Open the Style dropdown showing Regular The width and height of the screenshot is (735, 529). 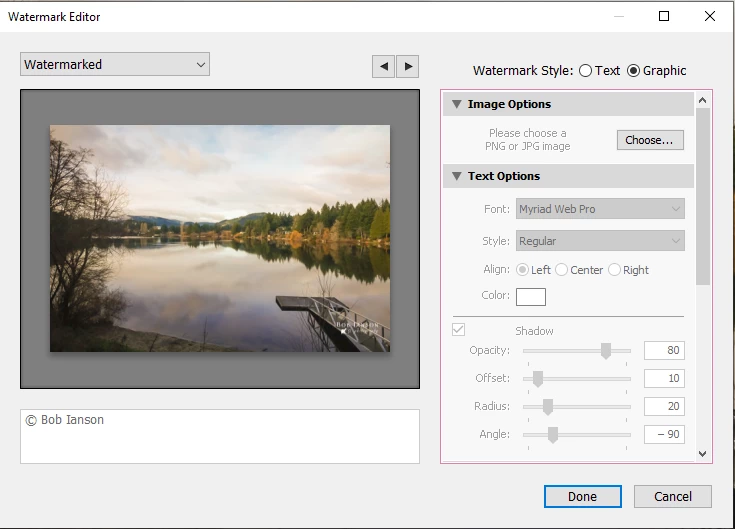tap(600, 241)
